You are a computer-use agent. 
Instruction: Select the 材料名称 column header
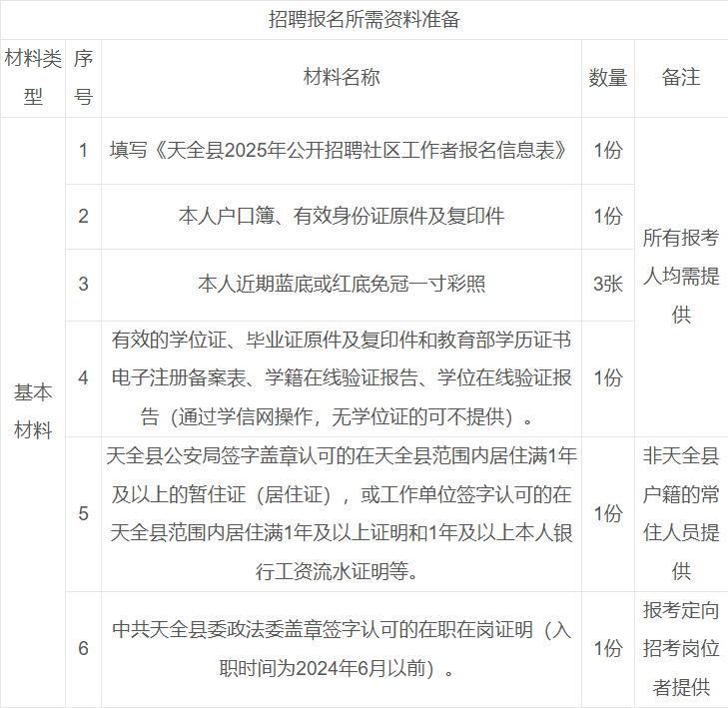(342, 78)
